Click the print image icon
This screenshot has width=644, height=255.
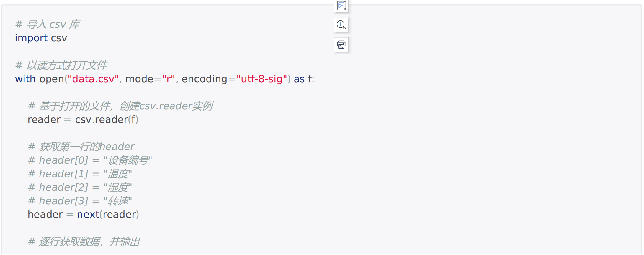(x=341, y=45)
